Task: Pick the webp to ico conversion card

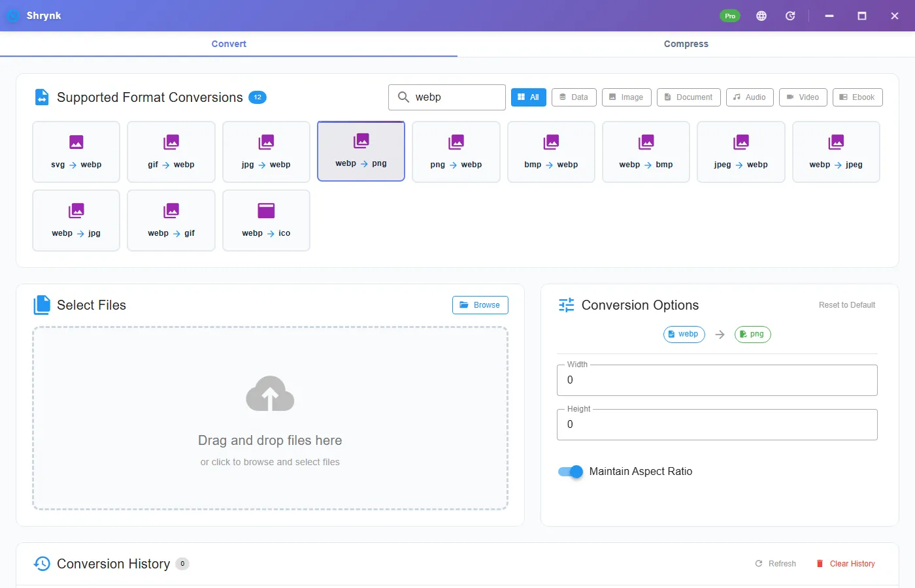Action: 266,220
